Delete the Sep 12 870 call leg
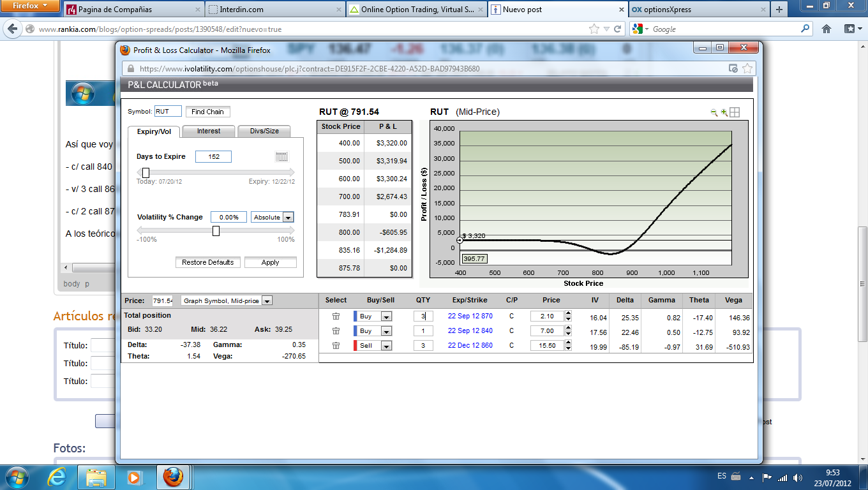868x490 pixels. point(336,316)
